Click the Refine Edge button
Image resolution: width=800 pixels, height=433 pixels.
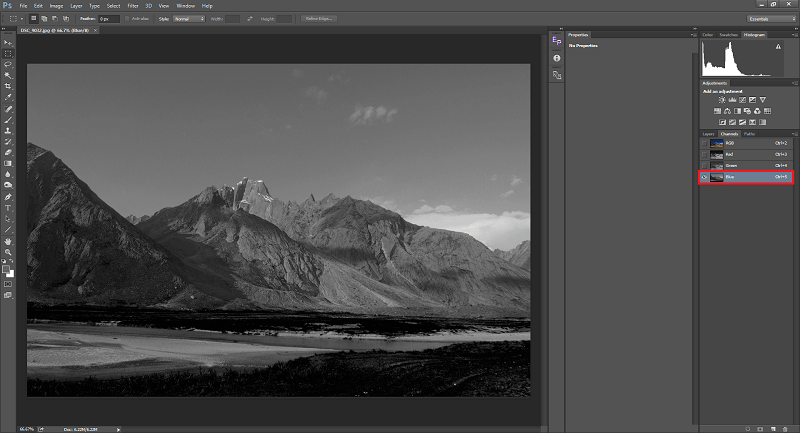tap(320, 19)
